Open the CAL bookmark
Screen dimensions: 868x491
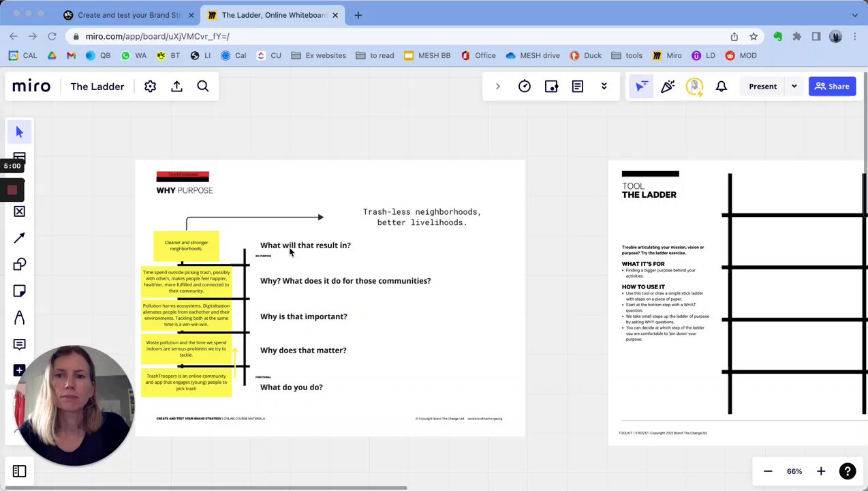pos(23,55)
